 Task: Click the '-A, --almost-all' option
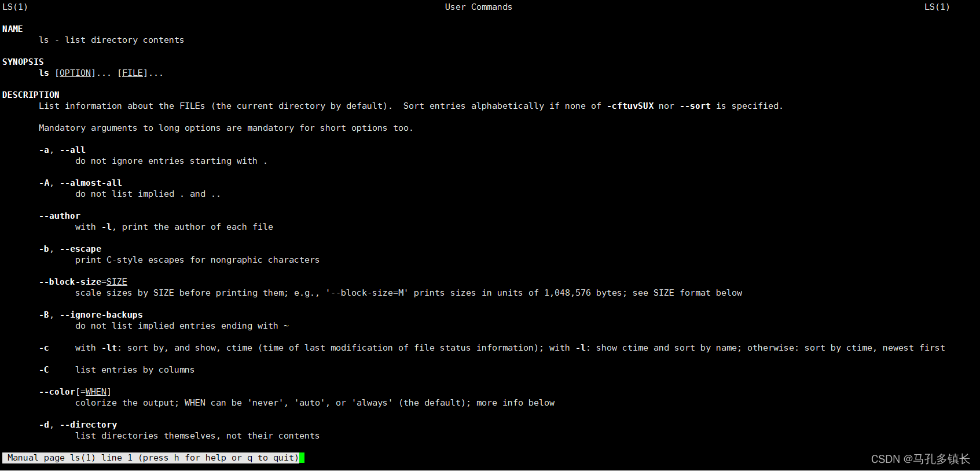pyautogui.click(x=80, y=183)
